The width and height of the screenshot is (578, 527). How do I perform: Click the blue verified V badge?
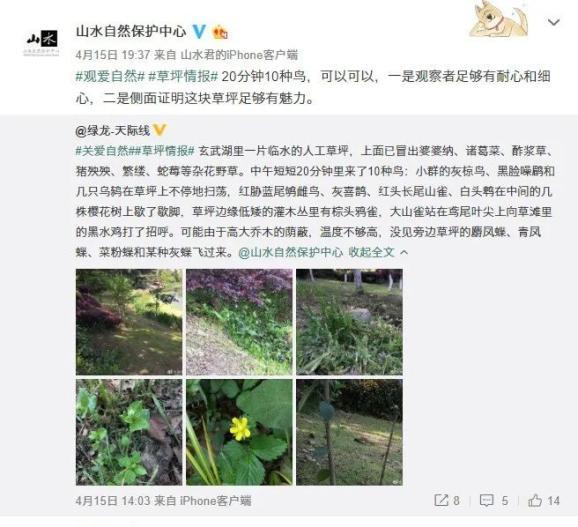[x=199, y=31]
